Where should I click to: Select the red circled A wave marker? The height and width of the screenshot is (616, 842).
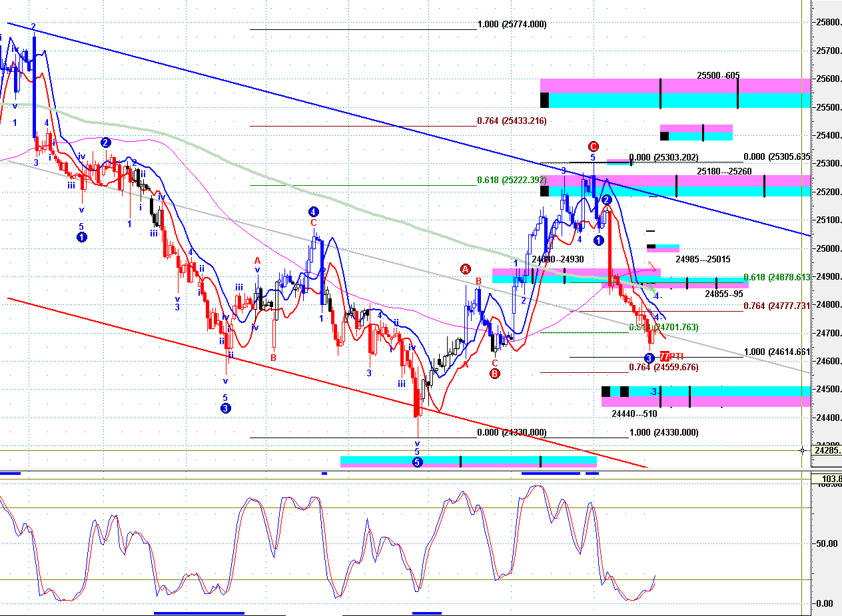coord(465,269)
